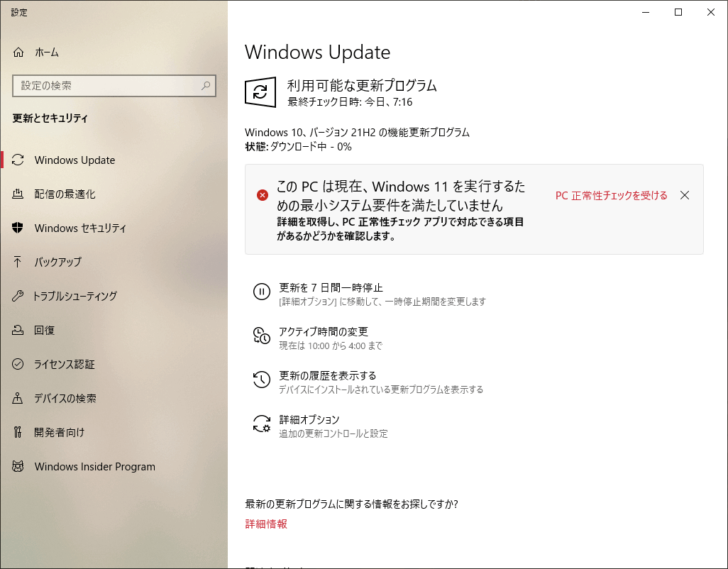Click 詳細情報 link at bottom
Screen dimensions: 728x569
tap(266, 524)
